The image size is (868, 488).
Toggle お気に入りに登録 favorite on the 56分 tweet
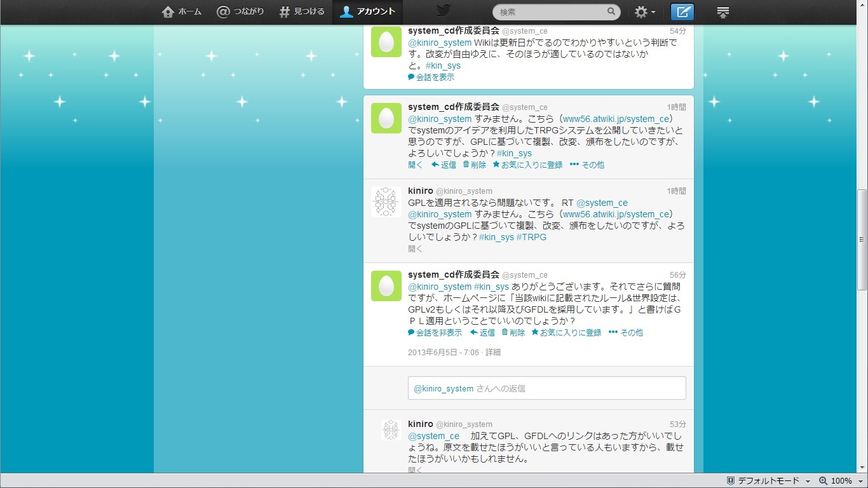point(566,332)
